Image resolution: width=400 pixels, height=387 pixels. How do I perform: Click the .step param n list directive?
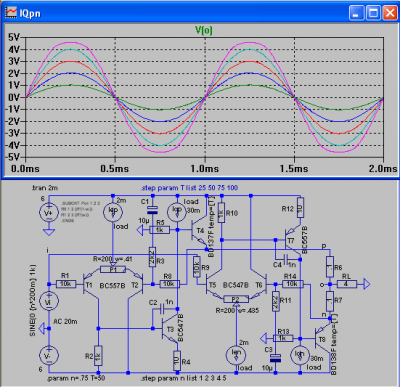coord(184,378)
